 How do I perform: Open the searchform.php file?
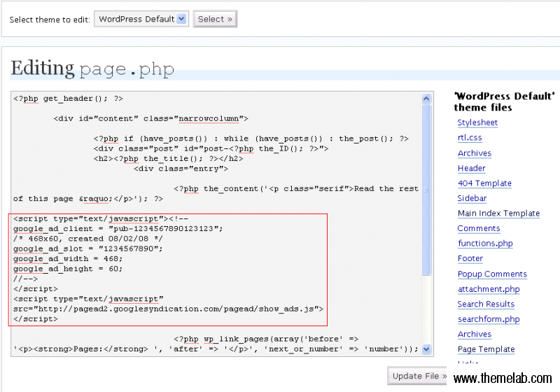coord(489,318)
